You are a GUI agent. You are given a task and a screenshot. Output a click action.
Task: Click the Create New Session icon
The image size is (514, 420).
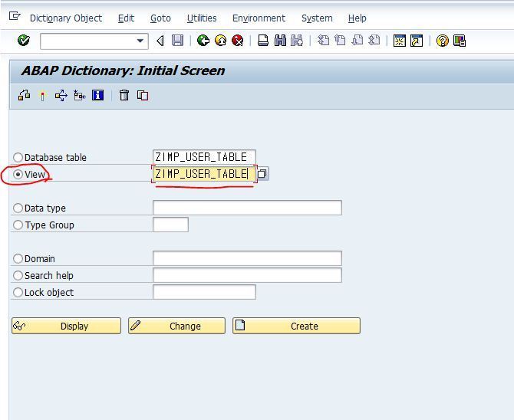(x=400, y=41)
